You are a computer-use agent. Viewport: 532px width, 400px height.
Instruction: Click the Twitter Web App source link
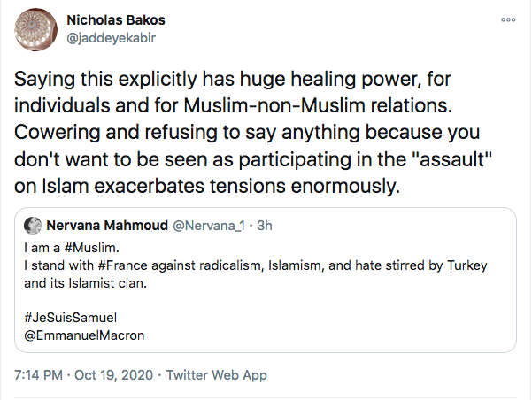coord(218,375)
